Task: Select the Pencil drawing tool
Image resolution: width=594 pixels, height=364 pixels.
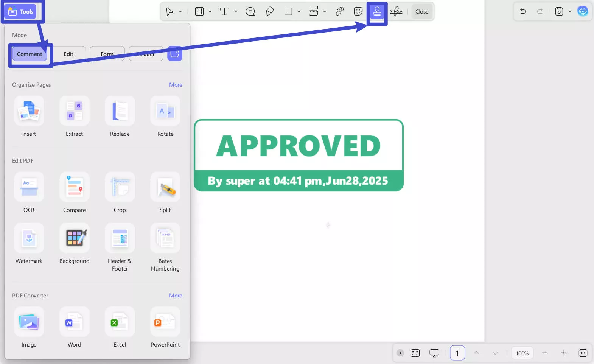Action: click(x=269, y=12)
